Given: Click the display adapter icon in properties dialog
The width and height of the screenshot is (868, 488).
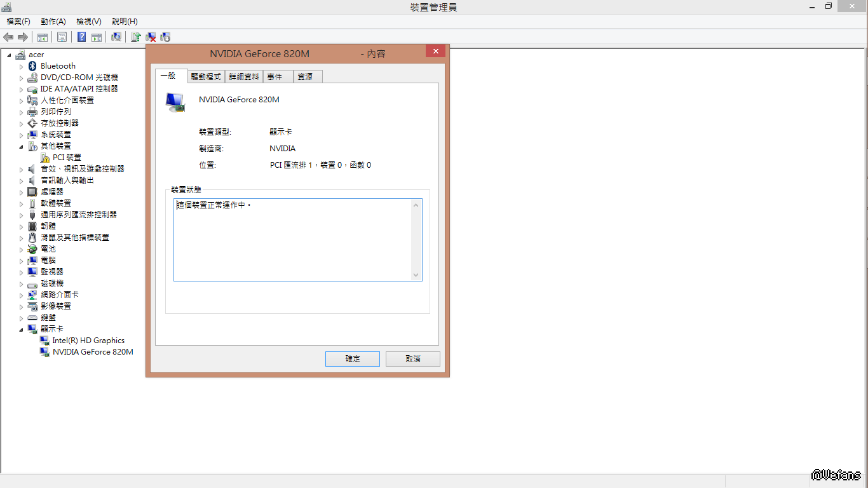Looking at the screenshot, I should pyautogui.click(x=175, y=102).
